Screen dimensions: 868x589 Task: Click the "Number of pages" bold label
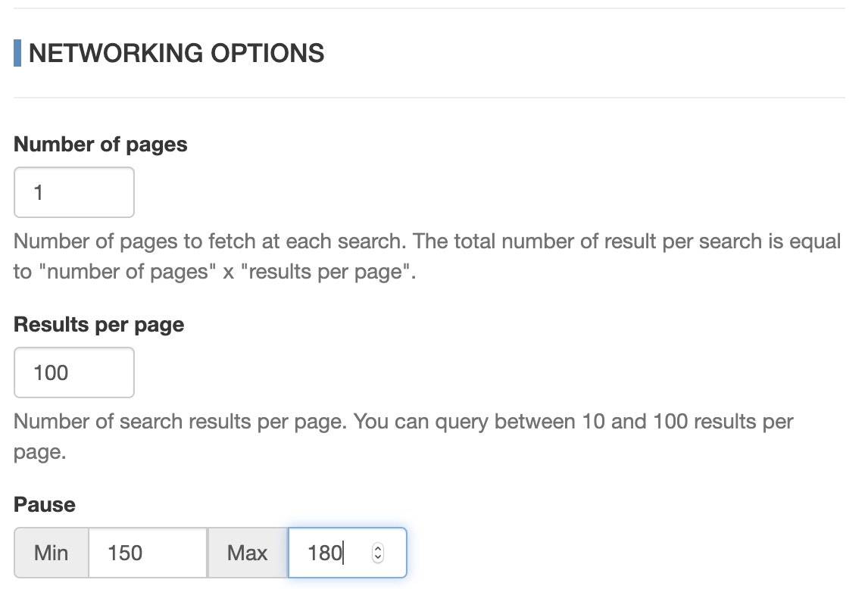101,145
